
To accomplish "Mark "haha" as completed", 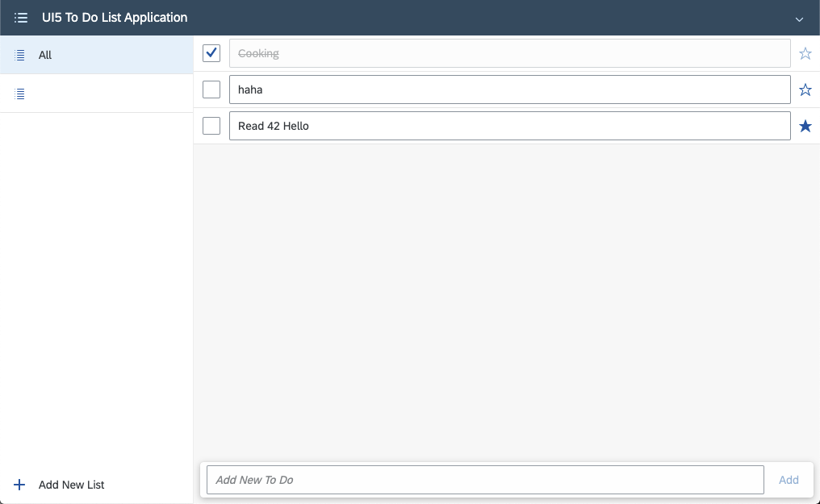I will (x=211, y=89).
